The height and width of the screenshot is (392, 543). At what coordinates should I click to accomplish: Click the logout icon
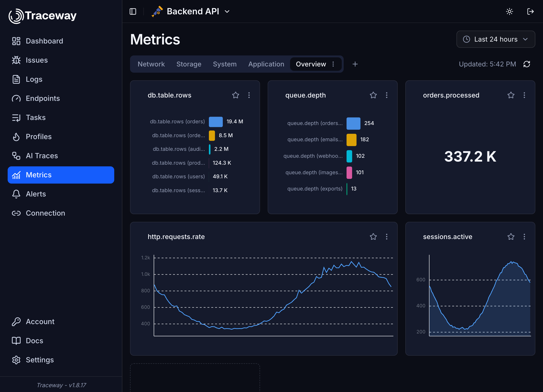[530, 11]
